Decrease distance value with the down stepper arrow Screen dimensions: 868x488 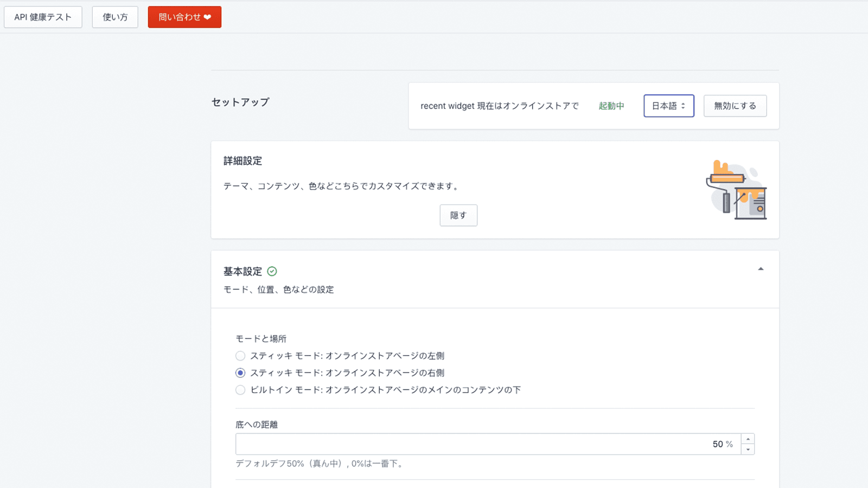[748, 449]
